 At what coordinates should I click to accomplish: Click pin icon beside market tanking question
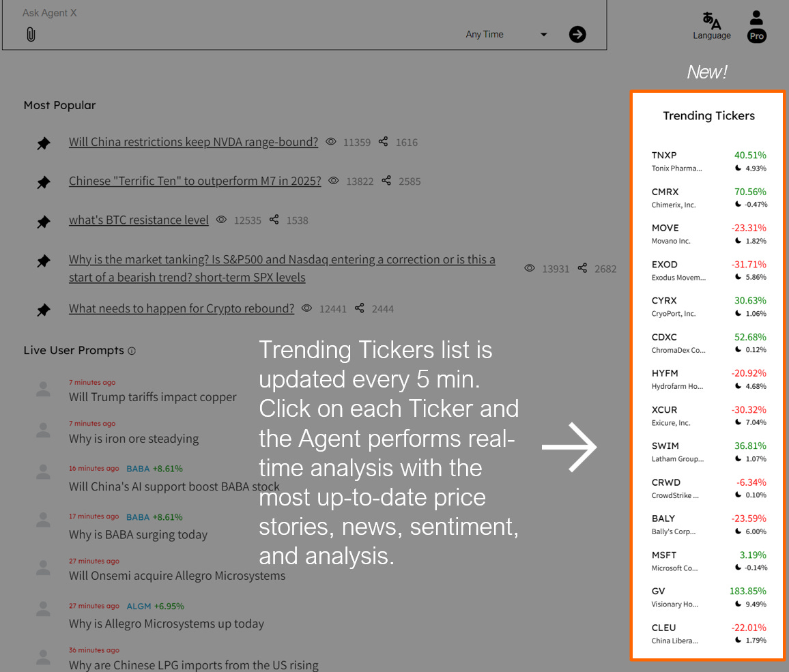coord(44,261)
